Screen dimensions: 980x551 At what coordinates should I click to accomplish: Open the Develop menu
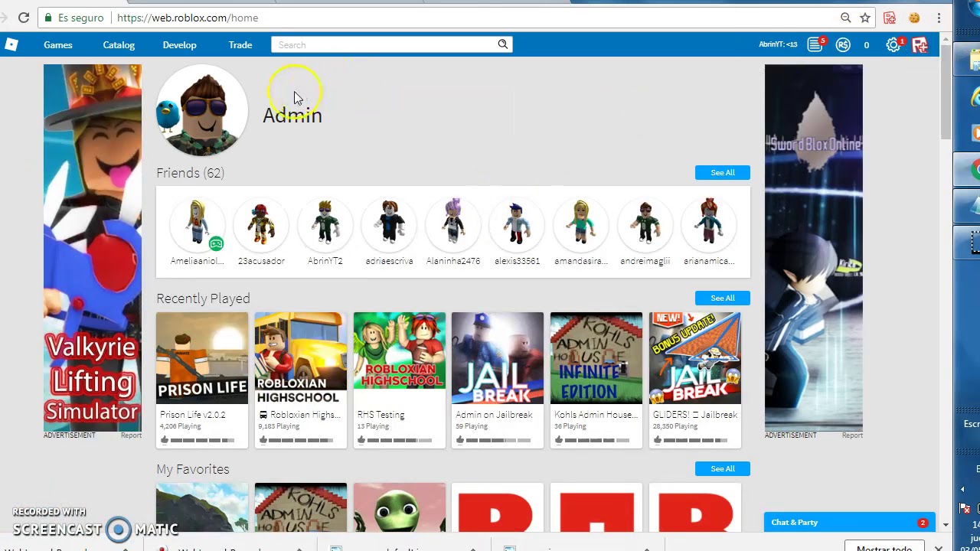pos(179,45)
